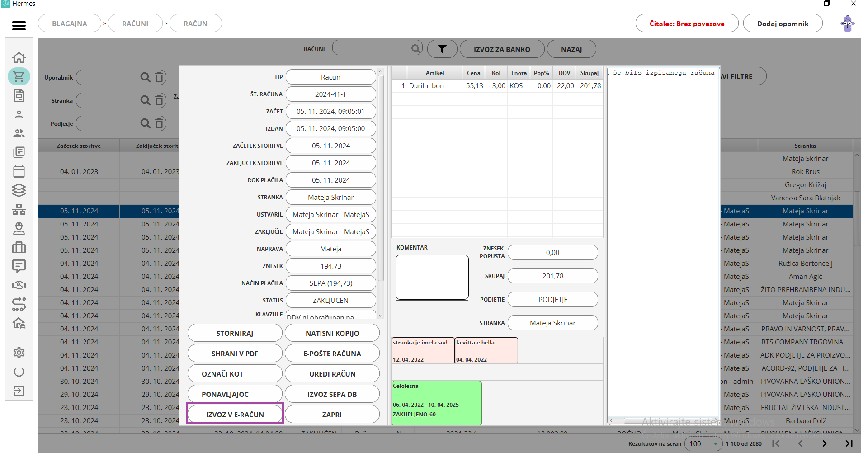
Task: Open the single person sidebar icon
Action: tap(19, 114)
